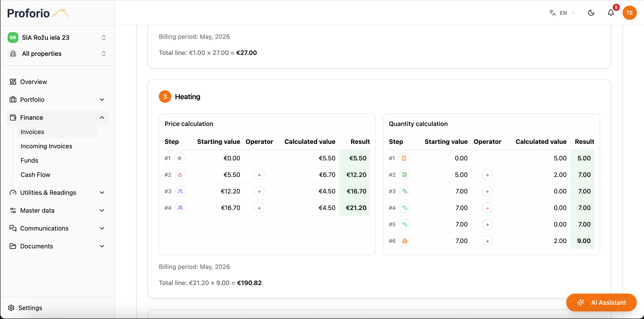Click the €27.00 total line amount
The image size is (644, 319).
246,53
